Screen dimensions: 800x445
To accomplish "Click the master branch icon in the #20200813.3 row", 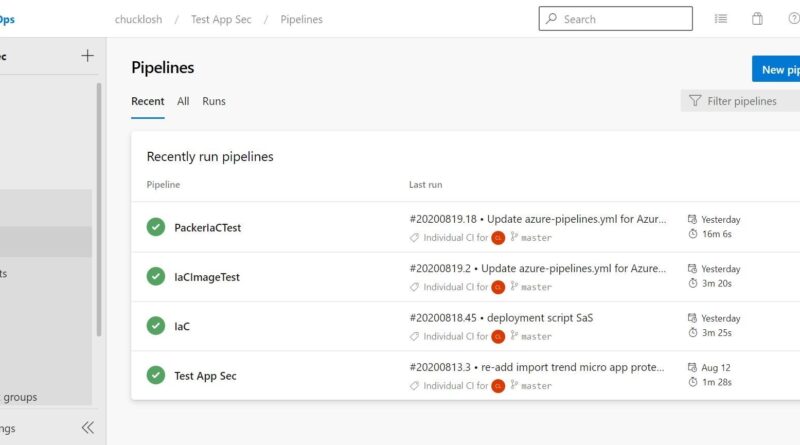I will point(514,385).
